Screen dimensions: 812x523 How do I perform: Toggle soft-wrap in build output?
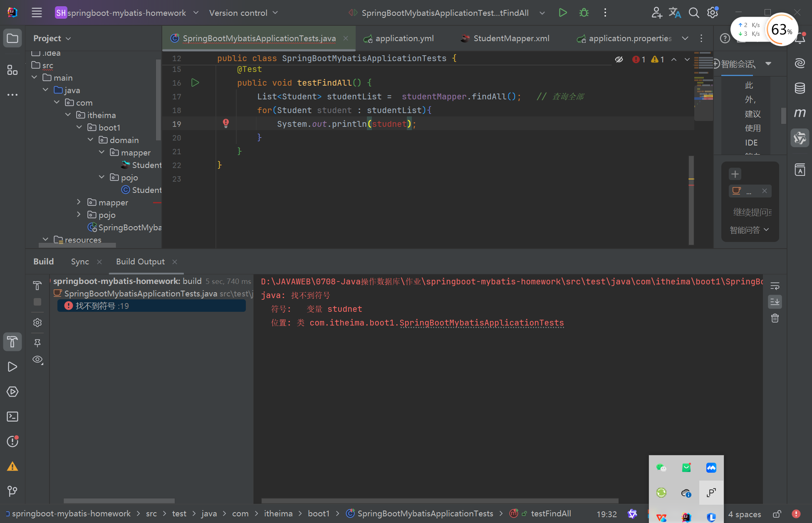tap(775, 286)
